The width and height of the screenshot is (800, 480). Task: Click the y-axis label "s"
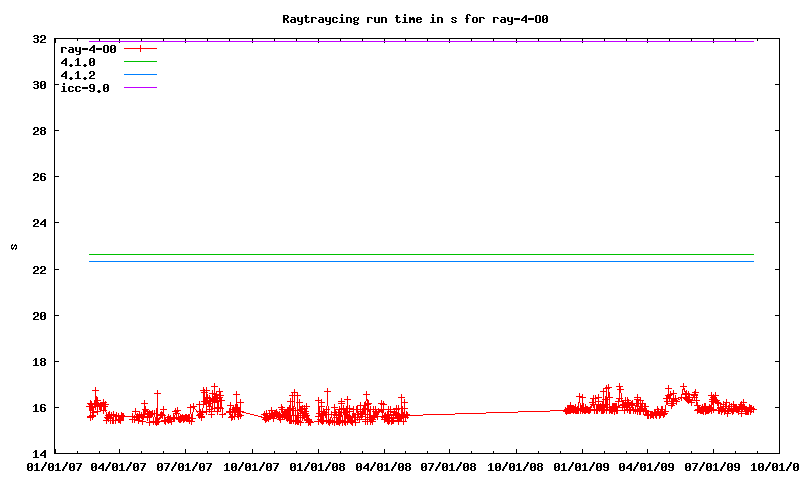point(14,247)
